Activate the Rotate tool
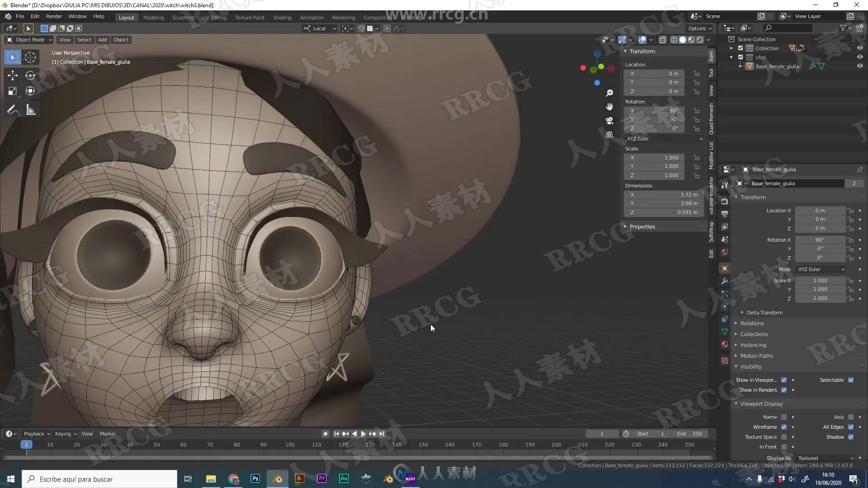The image size is (868, 488). click(x=30, y=75)
